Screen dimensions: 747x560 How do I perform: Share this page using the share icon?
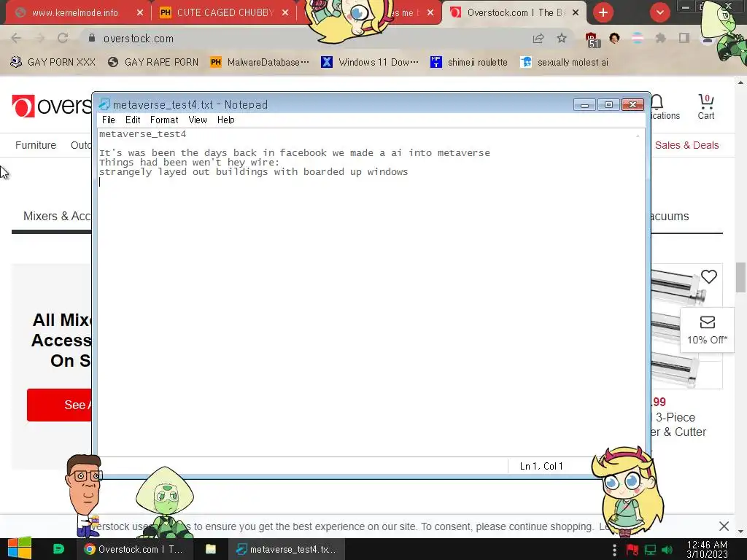coord(538,39)
